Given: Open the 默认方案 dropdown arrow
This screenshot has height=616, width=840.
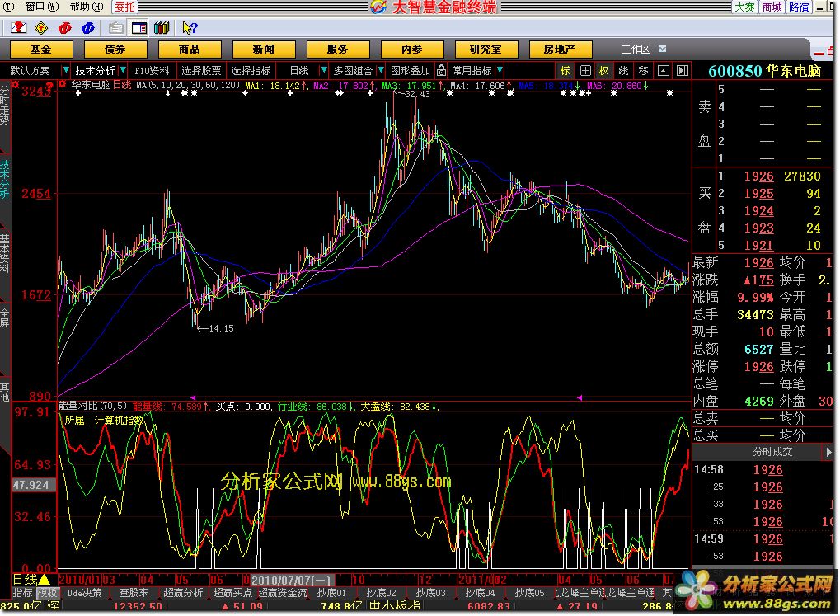Looking at the screenshot, I should [65, 70].
